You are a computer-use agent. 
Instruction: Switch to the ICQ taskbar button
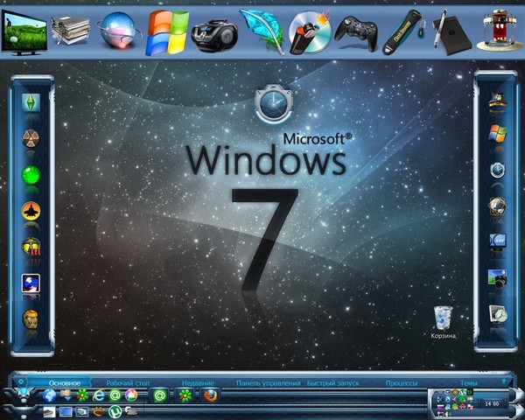[x=185, y=396]
